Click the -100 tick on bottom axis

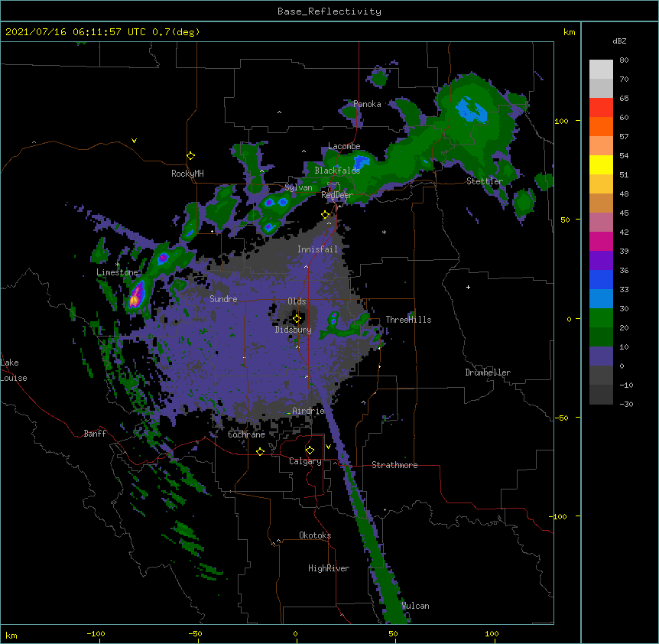pyautogui.click(x=96, y=633)
